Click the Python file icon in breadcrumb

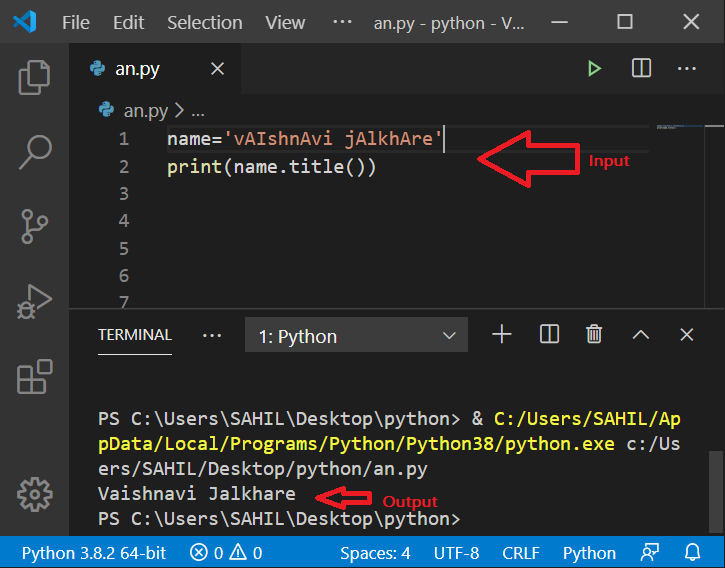tap(106, 110)
